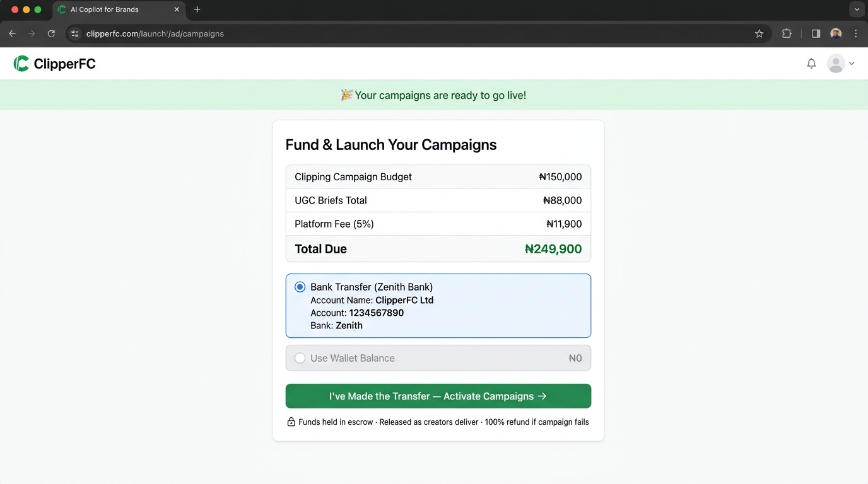Reload the current page
The image size is (868, 484).
(51, 33)
